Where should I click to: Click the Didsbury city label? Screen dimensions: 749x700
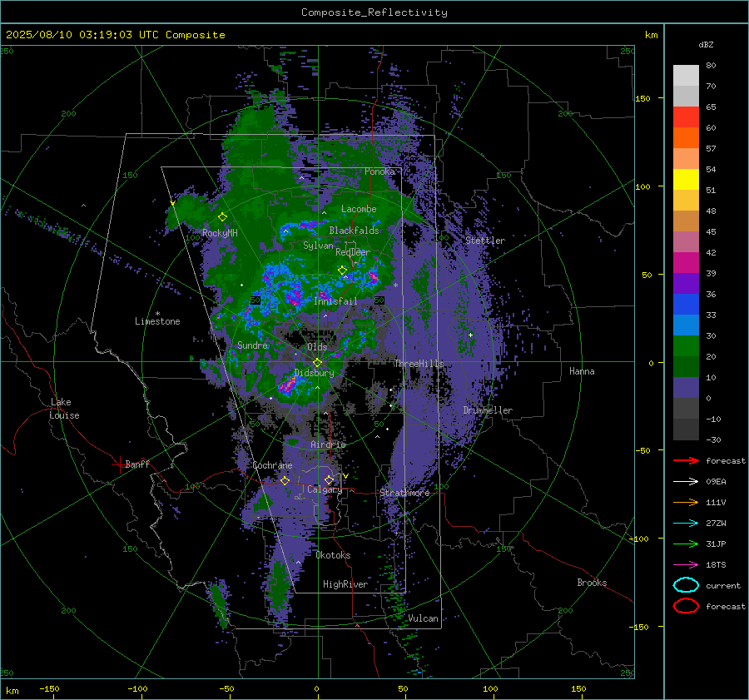[x=314, y=373]
